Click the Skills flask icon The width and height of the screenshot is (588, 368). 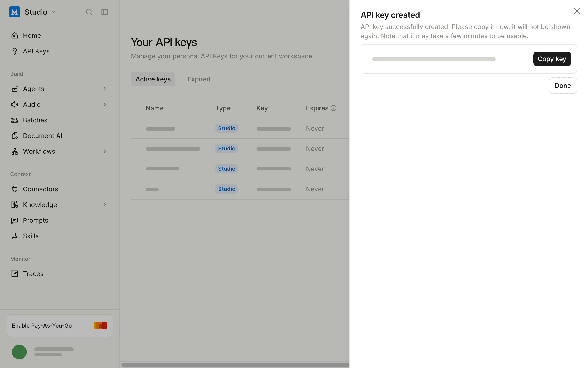(x=15, y=236)
